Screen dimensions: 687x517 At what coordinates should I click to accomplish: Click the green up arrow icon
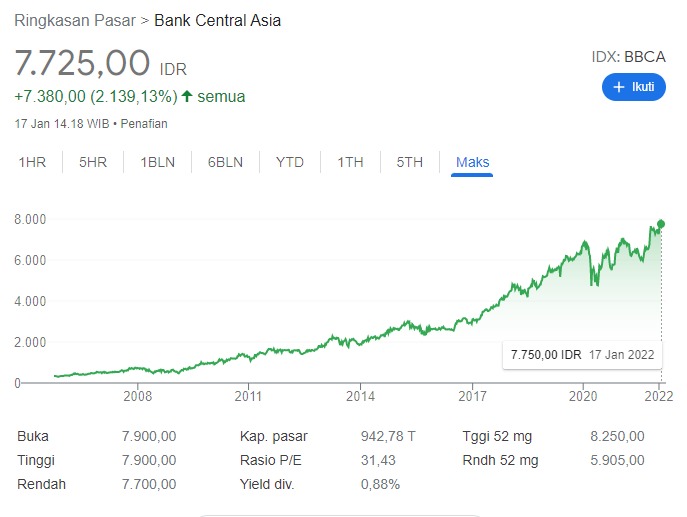[187, 97]
